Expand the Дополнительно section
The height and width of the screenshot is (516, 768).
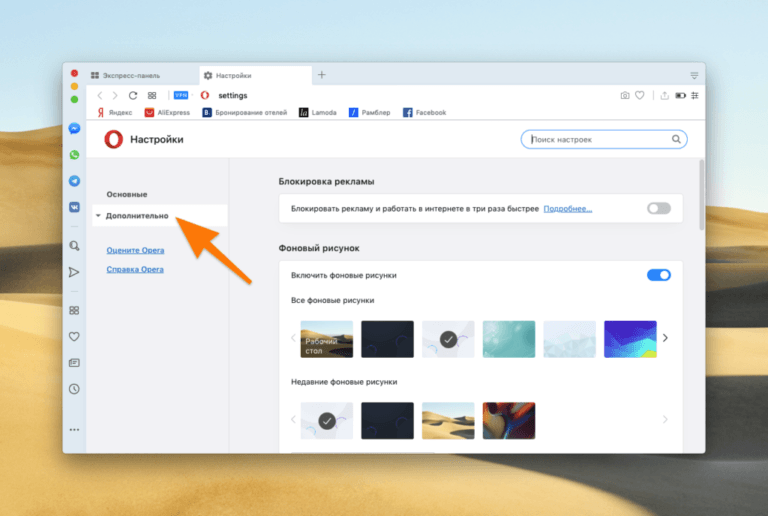pos(139,216)
